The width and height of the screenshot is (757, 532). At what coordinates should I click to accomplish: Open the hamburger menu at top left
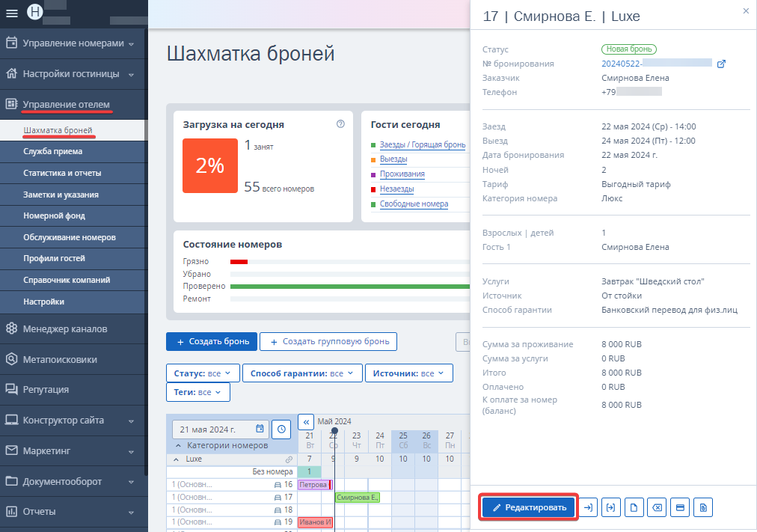point(11,13)
